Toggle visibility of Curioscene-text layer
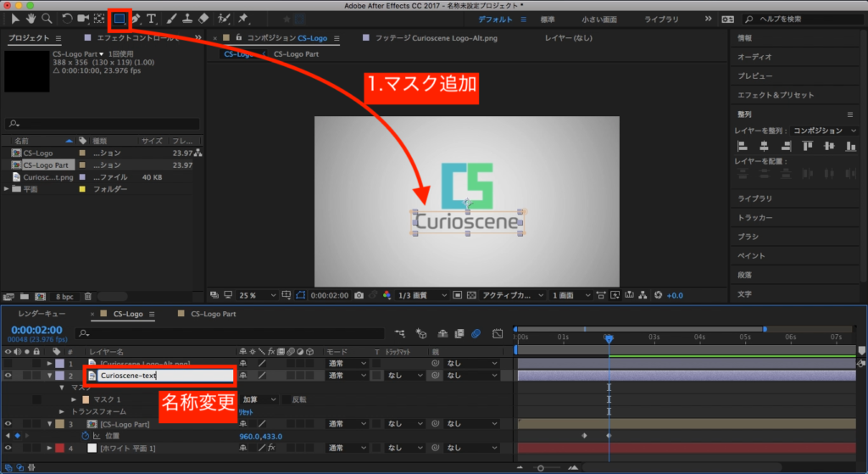The height and width of the screenshot is (474, 868). tap(8, 375)
